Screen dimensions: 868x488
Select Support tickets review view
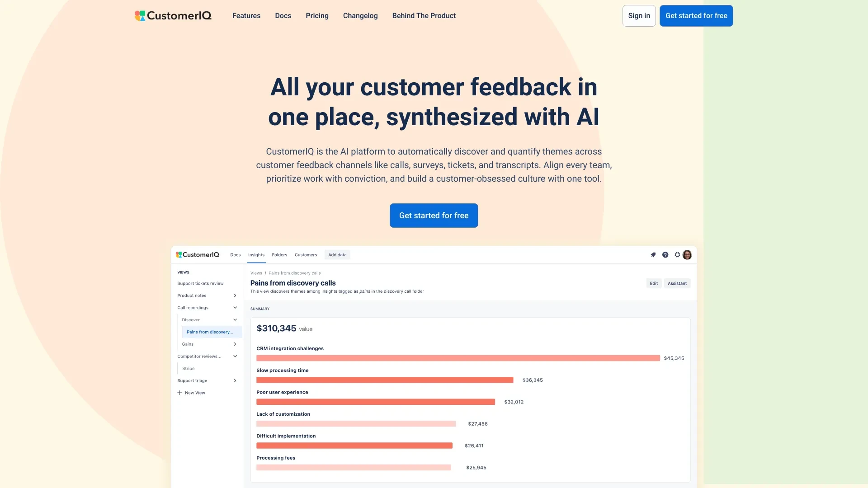click(200, 284)
